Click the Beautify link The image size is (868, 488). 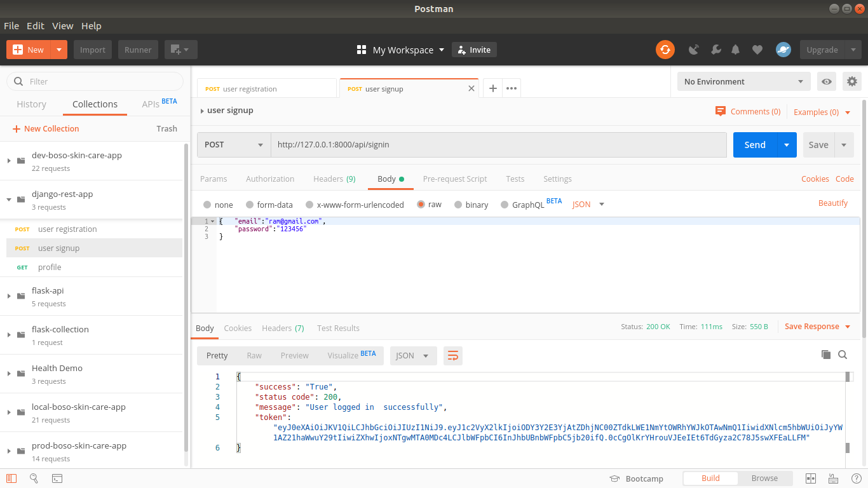click(833, 203)
